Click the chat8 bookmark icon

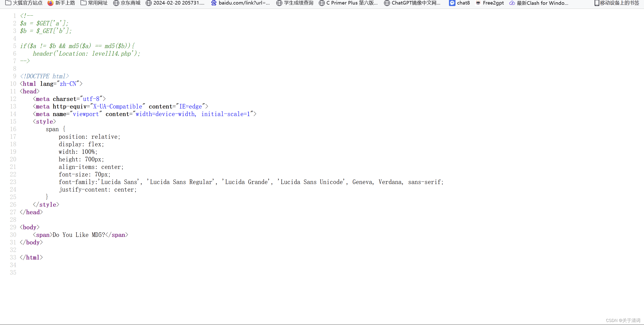pos(452,3)
